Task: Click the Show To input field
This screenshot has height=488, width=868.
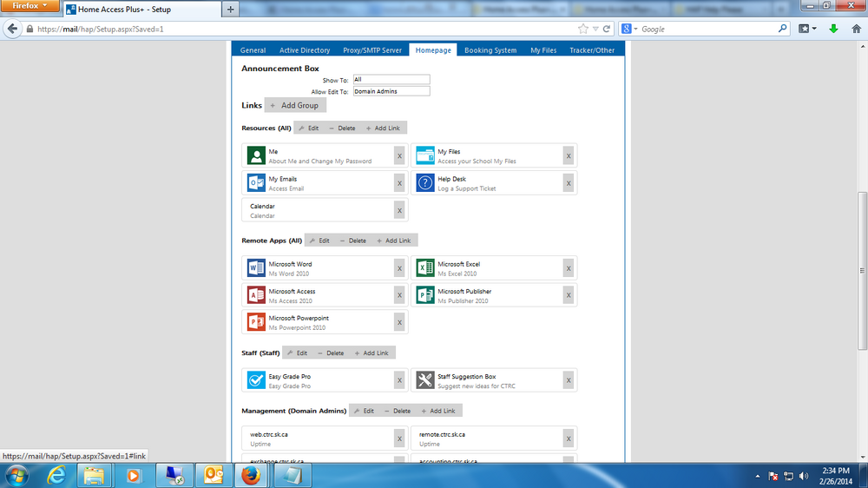Action: (391, 80)
